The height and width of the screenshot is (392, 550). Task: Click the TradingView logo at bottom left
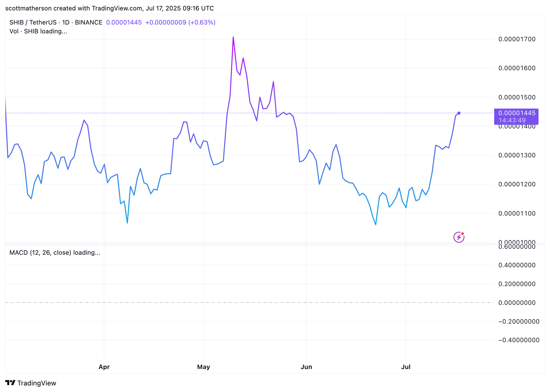pos(31,383)
